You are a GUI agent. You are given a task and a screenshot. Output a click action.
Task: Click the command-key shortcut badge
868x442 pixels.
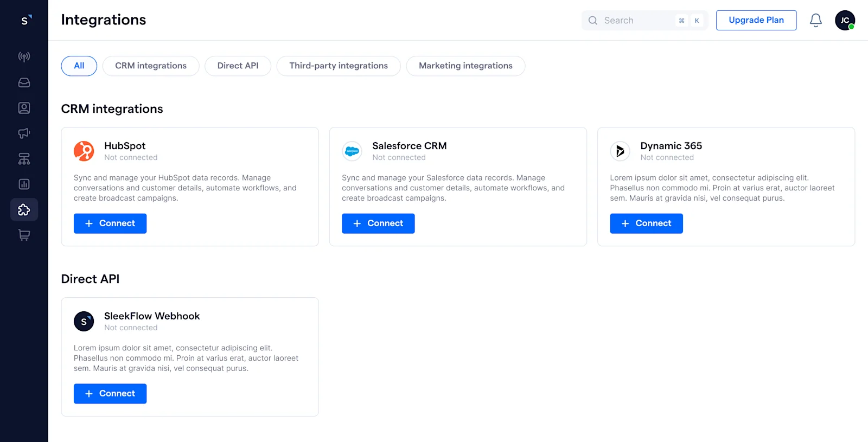(682, 21)
